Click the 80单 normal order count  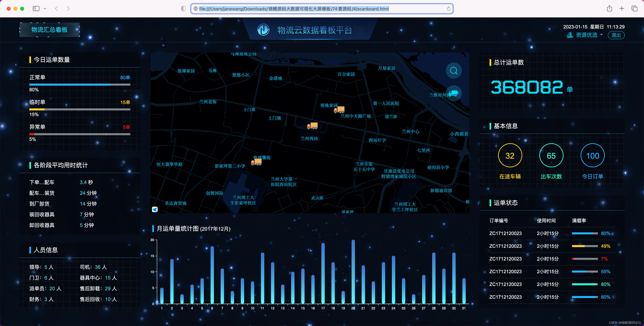coord(125,77)
